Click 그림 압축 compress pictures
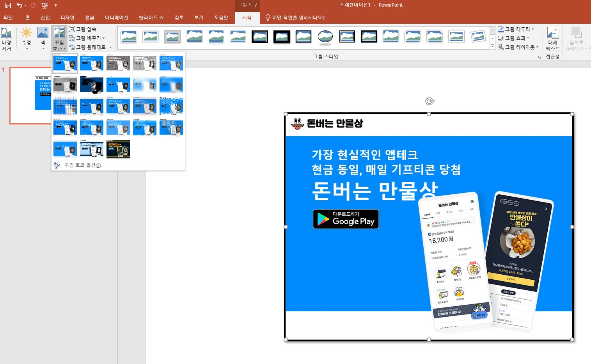Screen dimensions: 591x364 pos(83,29)
